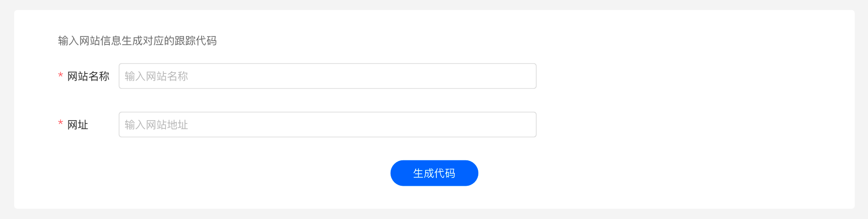Click the 网站名称 field label

pyautogui.click(x=88, y=76)
